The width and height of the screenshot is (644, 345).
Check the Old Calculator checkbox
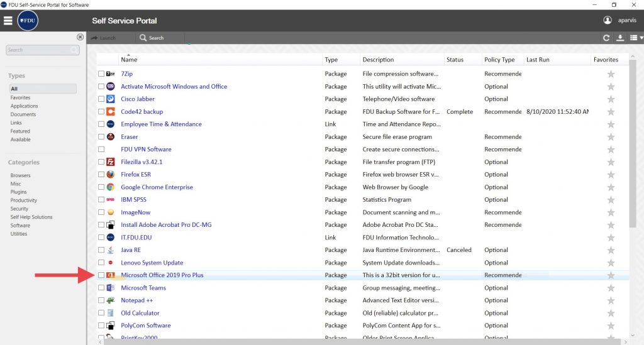pyautogui.click(x=101, y=313)
